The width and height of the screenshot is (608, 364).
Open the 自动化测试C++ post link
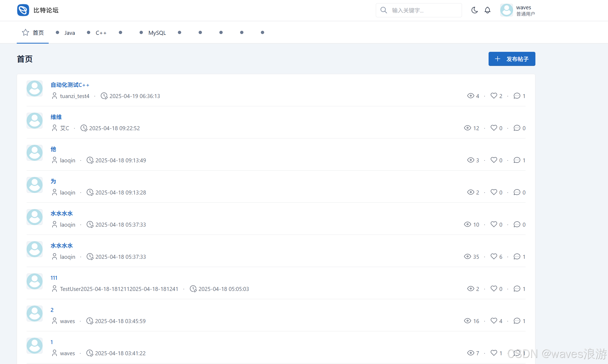(x=70, y=85)
